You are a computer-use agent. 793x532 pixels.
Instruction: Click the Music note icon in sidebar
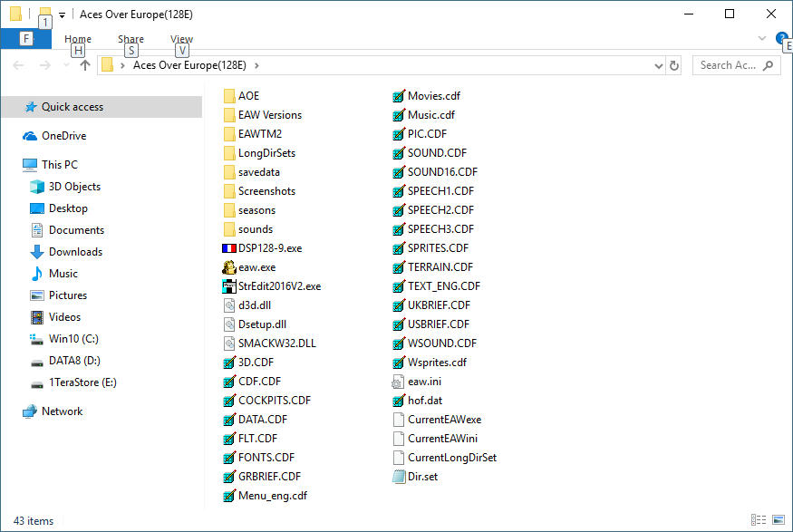point(37,274)
